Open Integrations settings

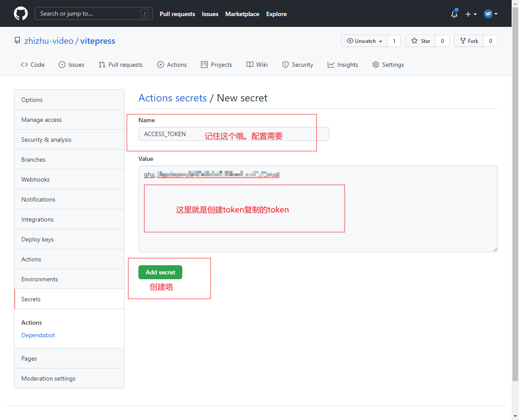[69, 219]
